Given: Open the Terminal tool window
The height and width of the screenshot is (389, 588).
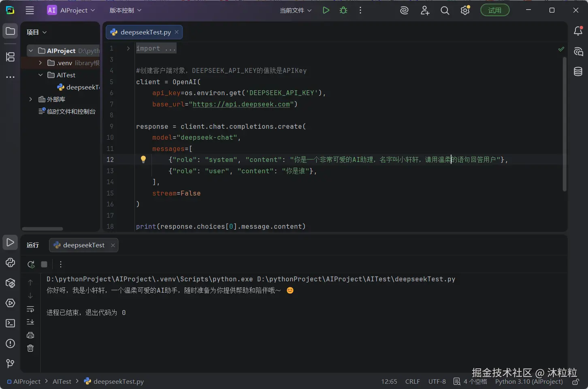Looking at the screenshot, I should click(11, 323).
